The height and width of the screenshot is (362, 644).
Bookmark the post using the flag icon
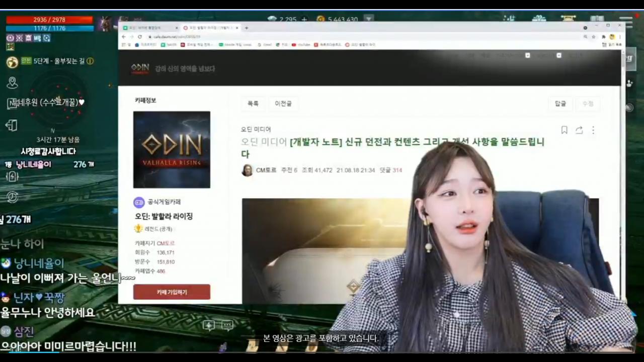(564, 130)
